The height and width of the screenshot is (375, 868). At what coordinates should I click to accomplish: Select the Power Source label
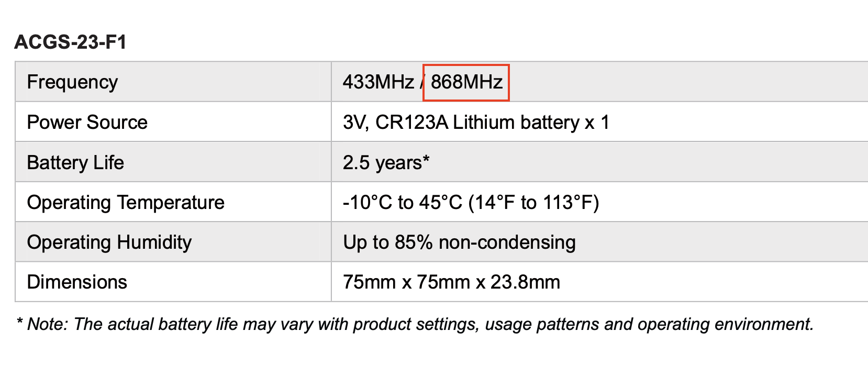tap(87, 122)
